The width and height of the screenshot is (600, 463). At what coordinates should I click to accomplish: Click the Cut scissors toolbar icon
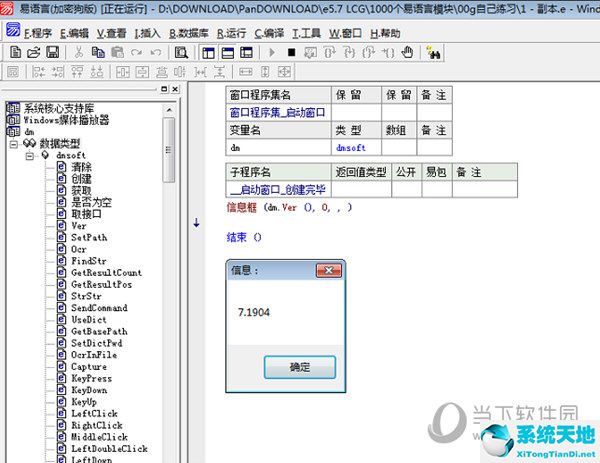[79, 52]
